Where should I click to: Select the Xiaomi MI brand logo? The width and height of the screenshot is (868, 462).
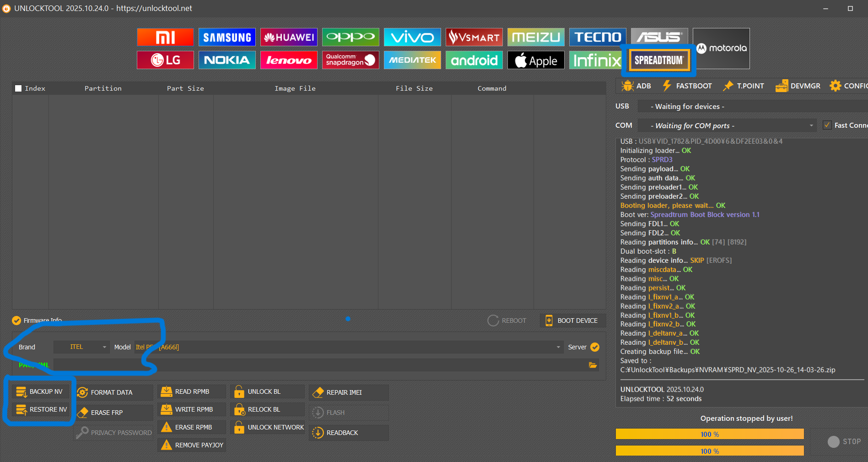pyautogui.click(x=165, y=37)
